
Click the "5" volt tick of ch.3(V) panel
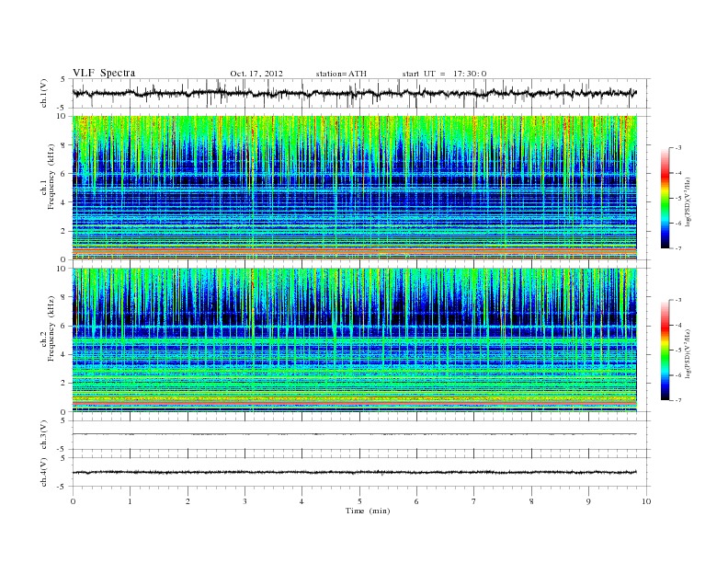click(63, 420)
